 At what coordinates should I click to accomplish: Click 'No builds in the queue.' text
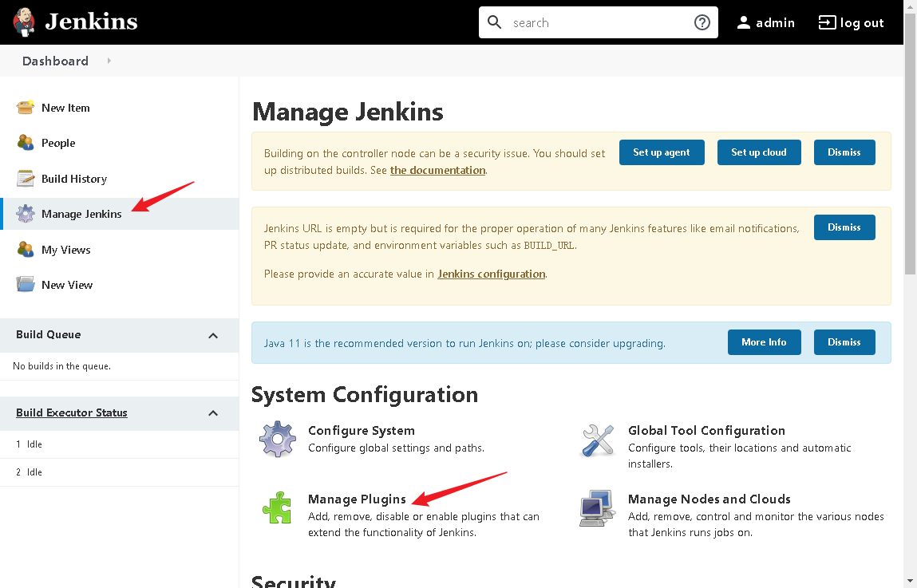click(x=62, y=366)
